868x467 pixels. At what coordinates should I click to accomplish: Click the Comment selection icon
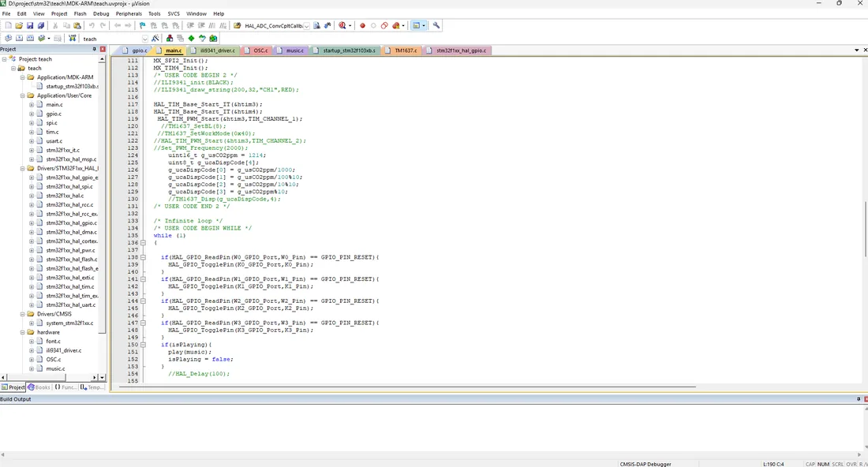coord(212,25)
